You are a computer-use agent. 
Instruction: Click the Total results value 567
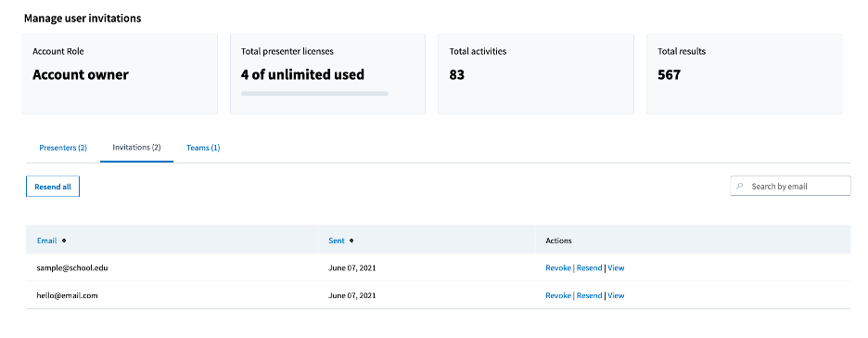click(669, 75)
